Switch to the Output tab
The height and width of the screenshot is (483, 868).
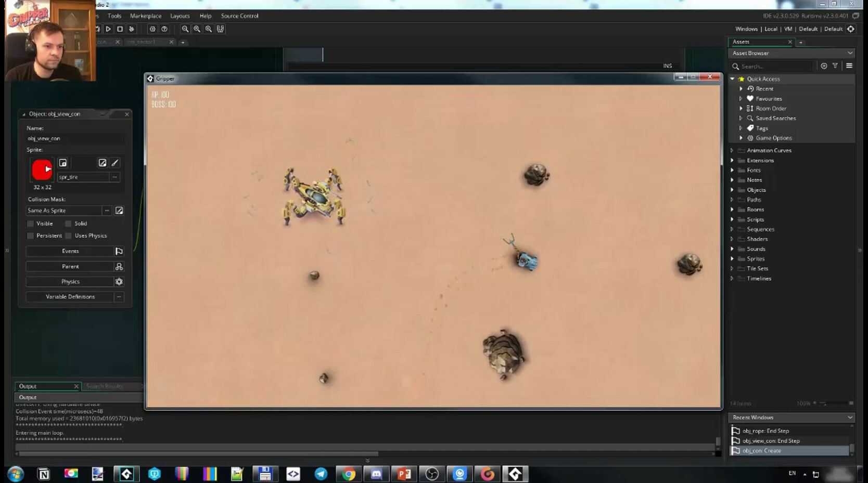47,386
